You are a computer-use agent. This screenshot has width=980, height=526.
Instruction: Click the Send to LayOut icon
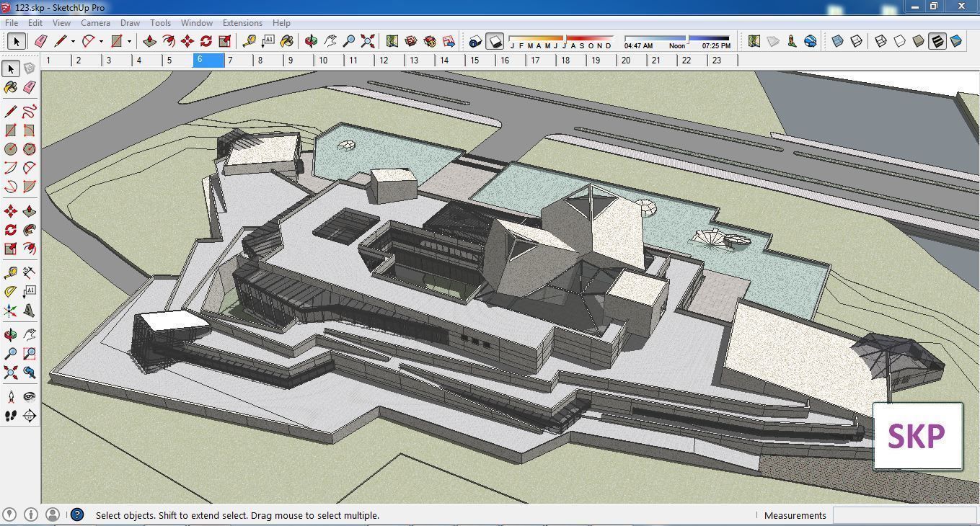pyautogui.click(x=449, y=41)
